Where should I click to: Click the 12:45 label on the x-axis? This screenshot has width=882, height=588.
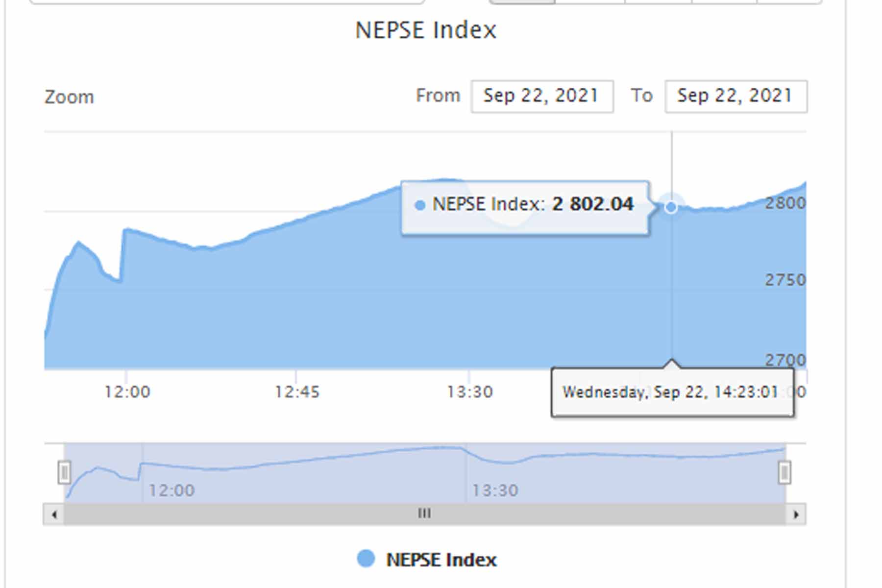click(297, 392)
